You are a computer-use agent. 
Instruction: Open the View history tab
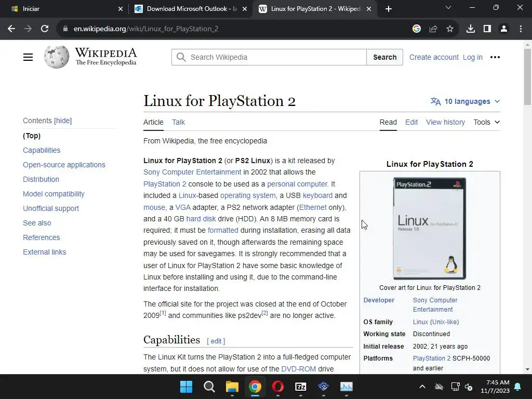445,122
